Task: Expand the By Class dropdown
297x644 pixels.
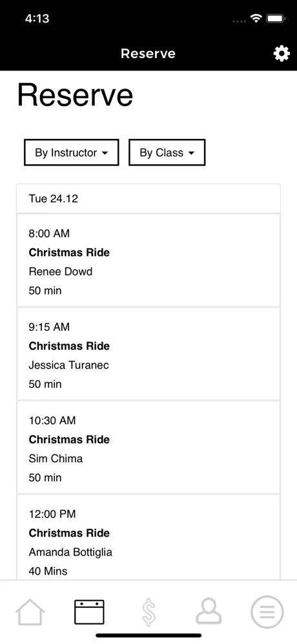Action: click(167, 153)
